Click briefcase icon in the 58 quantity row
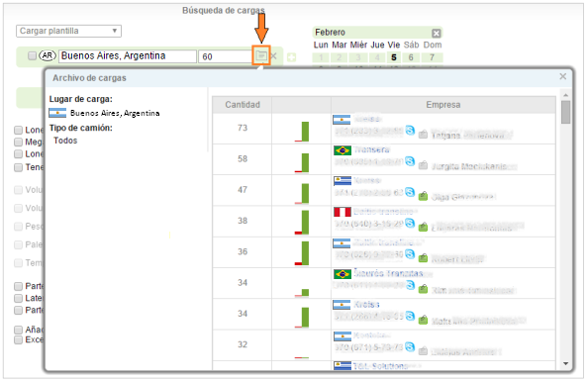588x382 pixels. point(423,165)
